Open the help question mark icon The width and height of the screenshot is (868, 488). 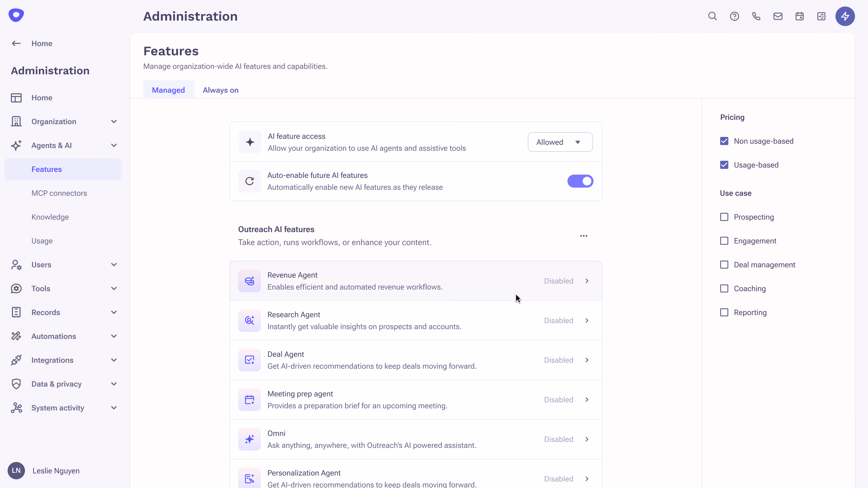734,16
